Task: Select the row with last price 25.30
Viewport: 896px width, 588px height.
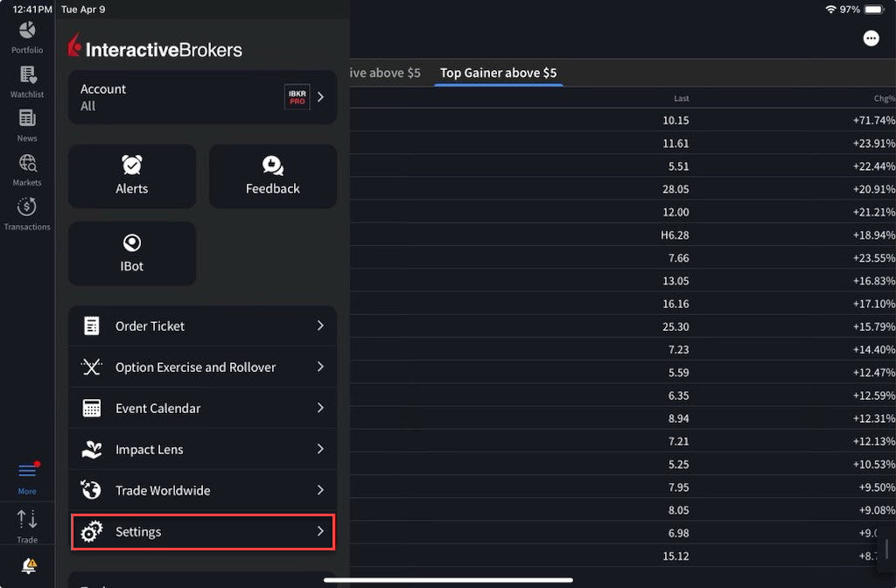Action: (x=623, y=326)
